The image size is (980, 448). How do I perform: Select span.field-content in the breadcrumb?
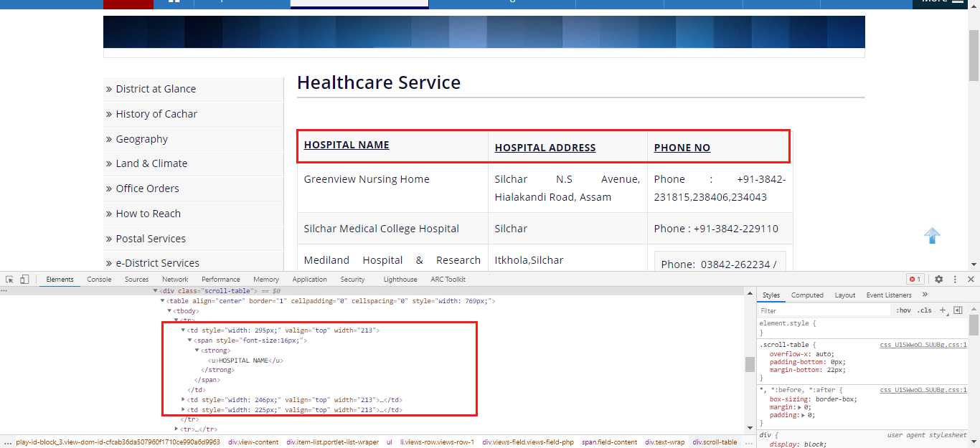click(609, 442)
